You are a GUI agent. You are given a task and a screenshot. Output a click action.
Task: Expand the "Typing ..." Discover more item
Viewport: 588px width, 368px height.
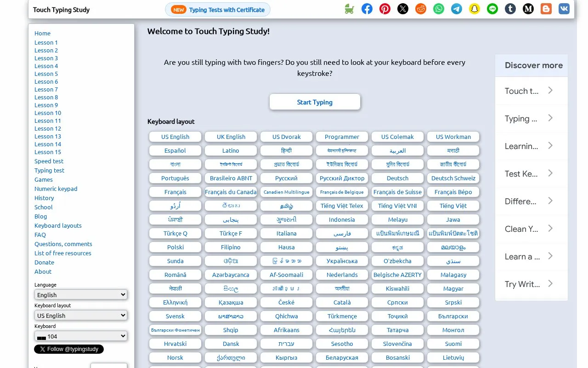531,118
